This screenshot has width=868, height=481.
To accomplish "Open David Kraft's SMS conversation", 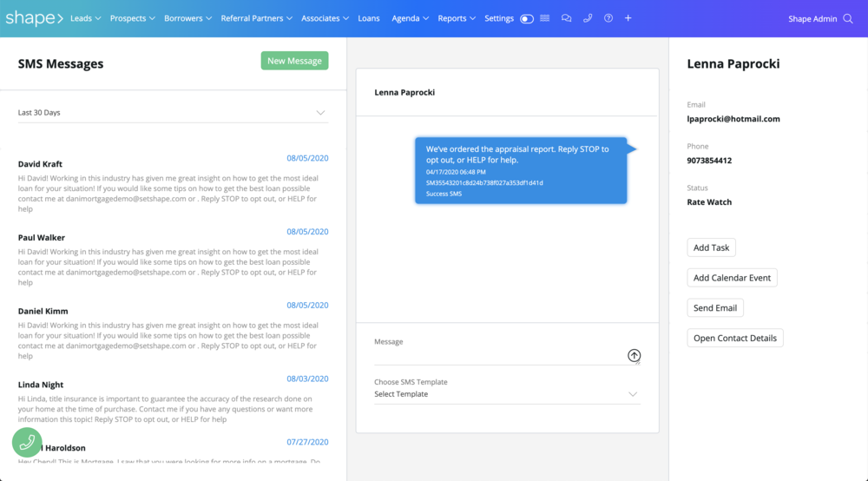I will (x=173, y=186).
